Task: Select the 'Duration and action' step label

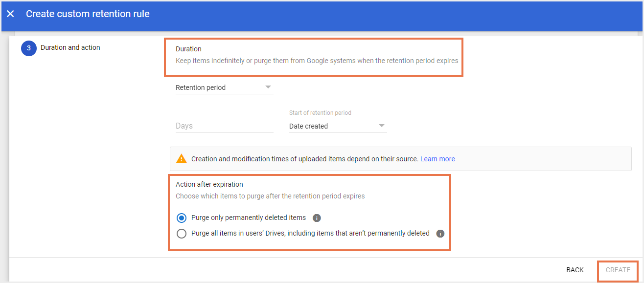Action: [x=70, y=47]
